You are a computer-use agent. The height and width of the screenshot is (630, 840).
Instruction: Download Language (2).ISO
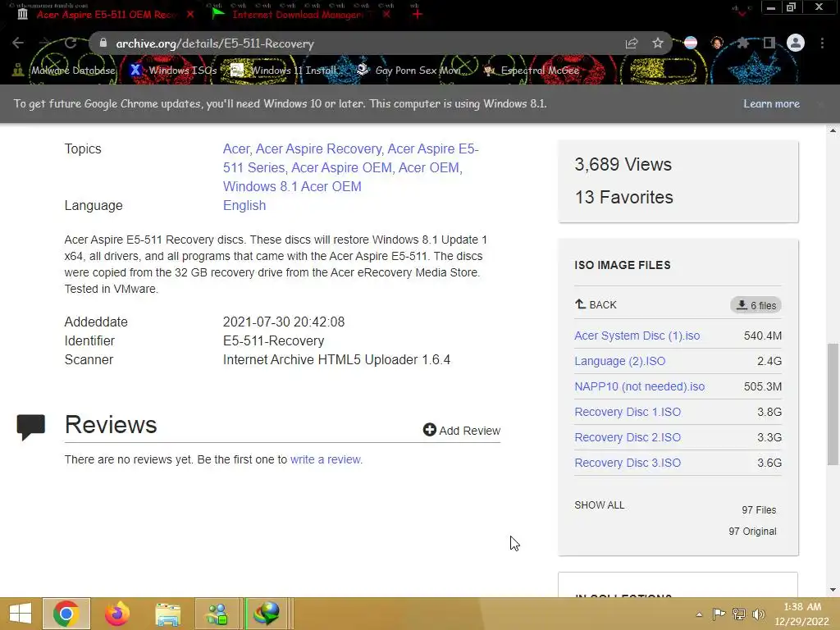(x=620, y=361)
